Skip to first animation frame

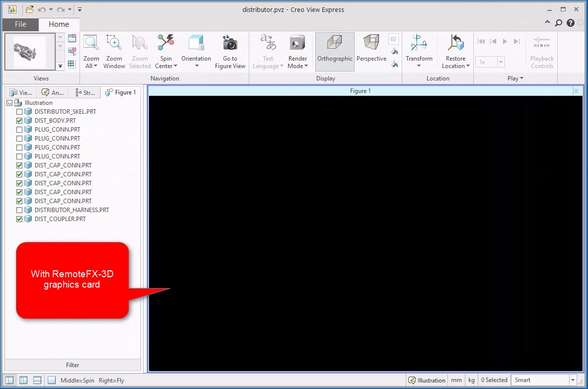[x=481, y=41]
